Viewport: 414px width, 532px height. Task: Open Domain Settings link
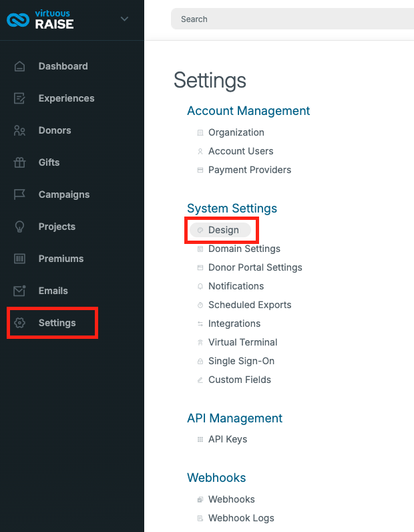[244, 249]
